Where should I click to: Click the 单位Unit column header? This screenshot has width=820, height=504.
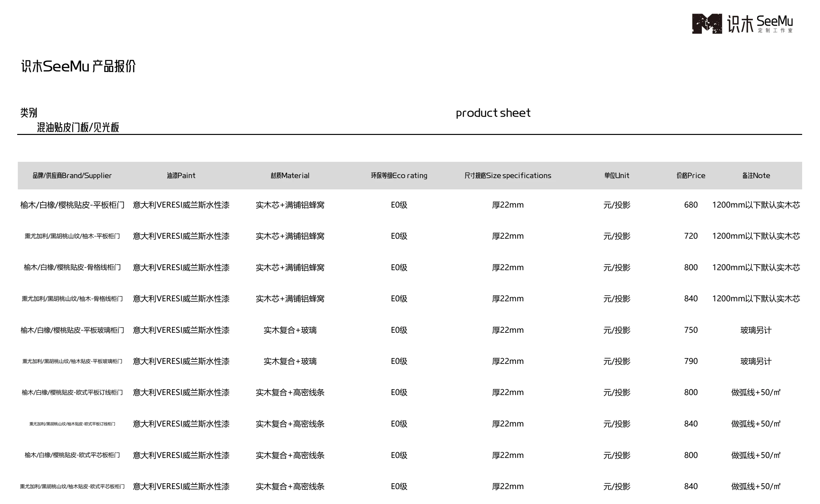[616, 175]
